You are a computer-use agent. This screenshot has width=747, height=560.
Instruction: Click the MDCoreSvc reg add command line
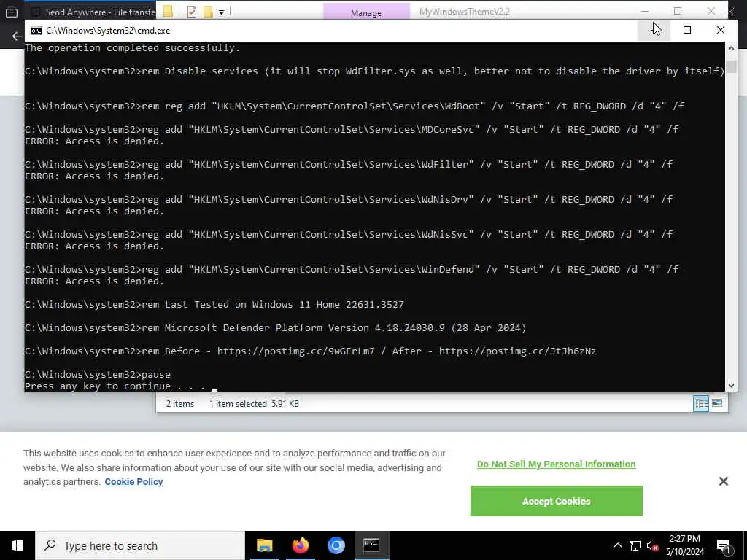[x=352, y=130]
